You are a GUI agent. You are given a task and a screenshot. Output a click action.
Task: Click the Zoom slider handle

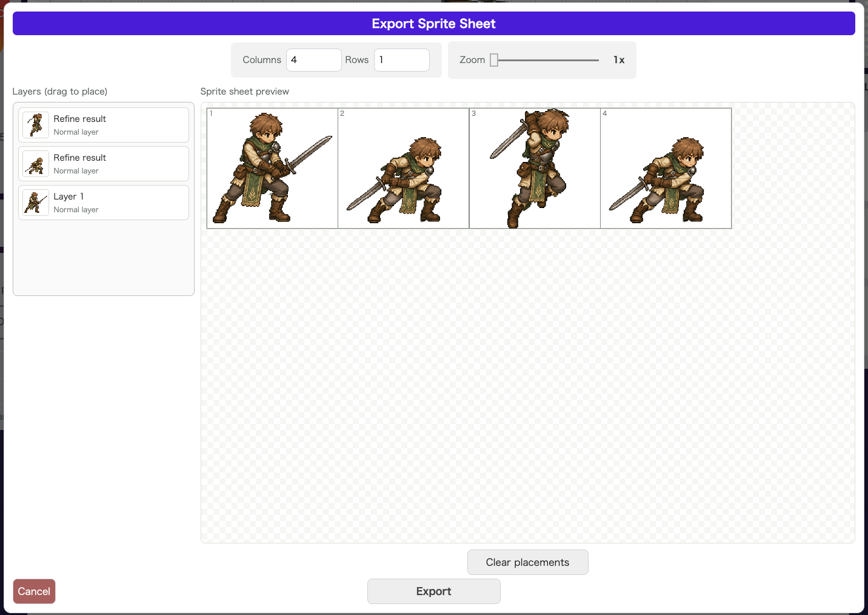coord(494,60)
